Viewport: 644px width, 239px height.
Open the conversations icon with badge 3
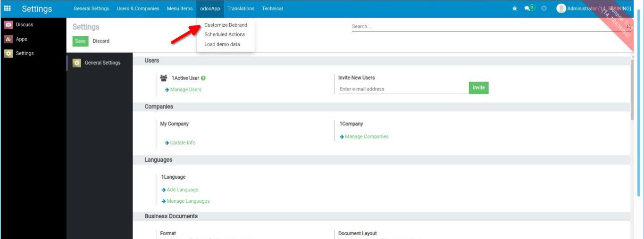pyautogui.click(x=529, y=8)
